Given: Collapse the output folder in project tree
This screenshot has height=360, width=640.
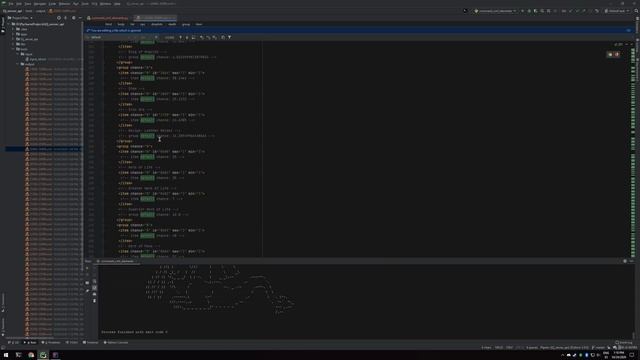Looking at the screenshot, I should coord(18,64).
